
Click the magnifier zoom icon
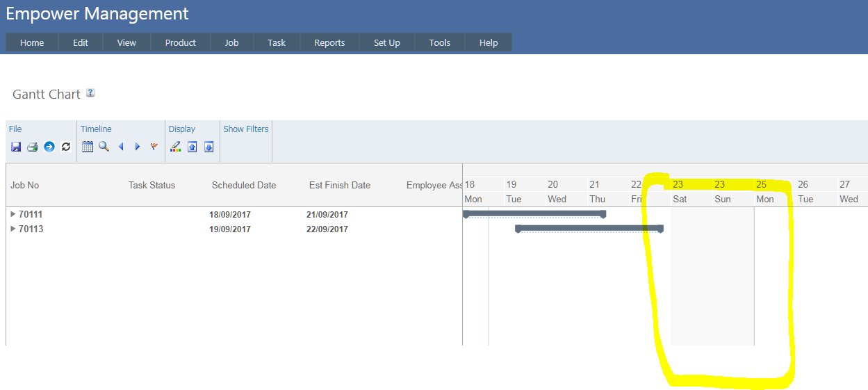[104, 147]
